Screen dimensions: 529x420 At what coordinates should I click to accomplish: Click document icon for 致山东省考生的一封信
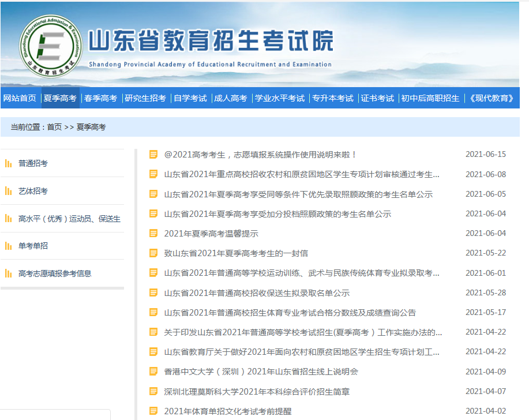[153, 253]
